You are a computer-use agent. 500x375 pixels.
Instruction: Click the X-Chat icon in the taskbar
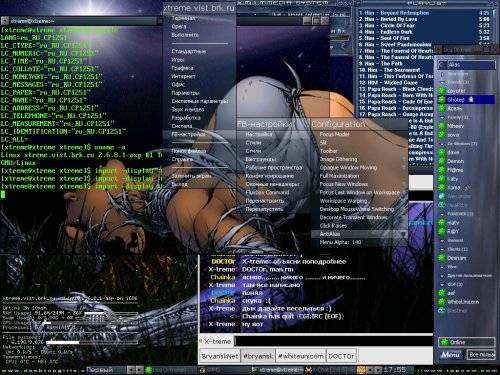click(309, 370)
